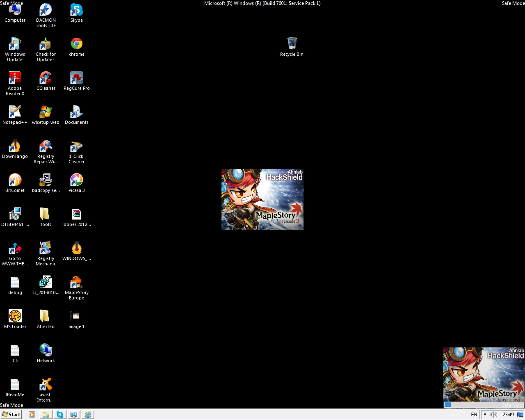525x420 pixels.
Task: Select the Windows Update desktop icon
Action: 15,50
